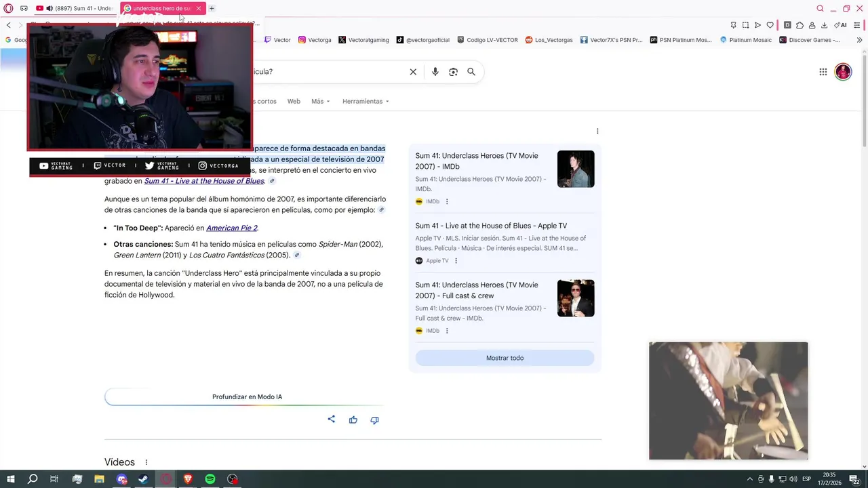Open the browser profile account icon
Screen dimensions: 868x488
pos(812,25)
